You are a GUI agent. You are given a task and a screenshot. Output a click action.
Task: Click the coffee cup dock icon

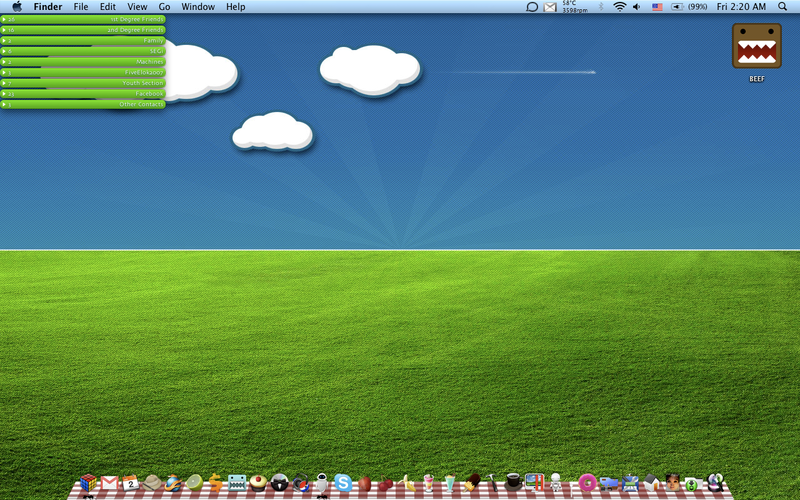pos(513,482)
